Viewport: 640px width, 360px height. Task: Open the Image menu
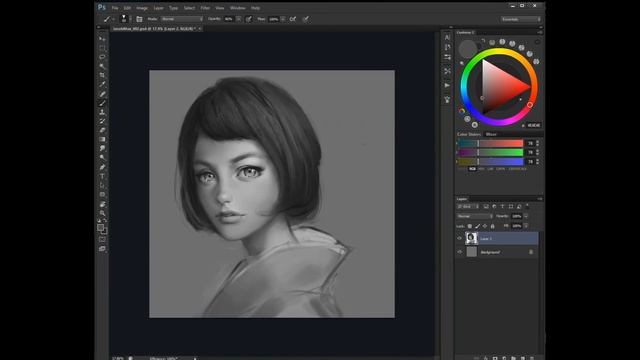pyautogui.click(x=142, y=8)
